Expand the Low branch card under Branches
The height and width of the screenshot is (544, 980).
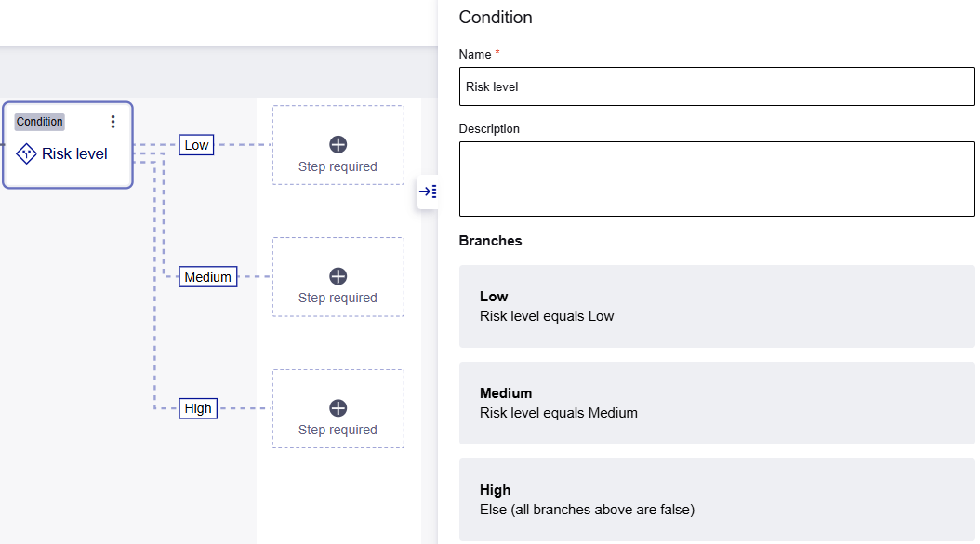(716, 306)
